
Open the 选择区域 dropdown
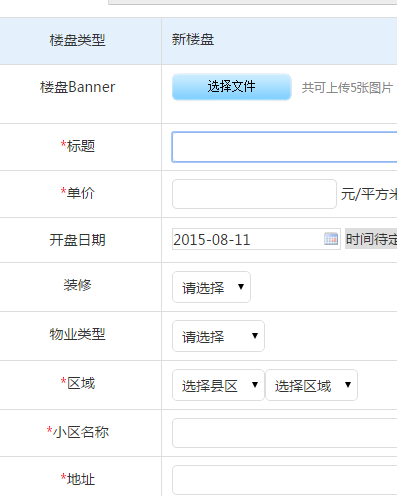pos(311,385)
